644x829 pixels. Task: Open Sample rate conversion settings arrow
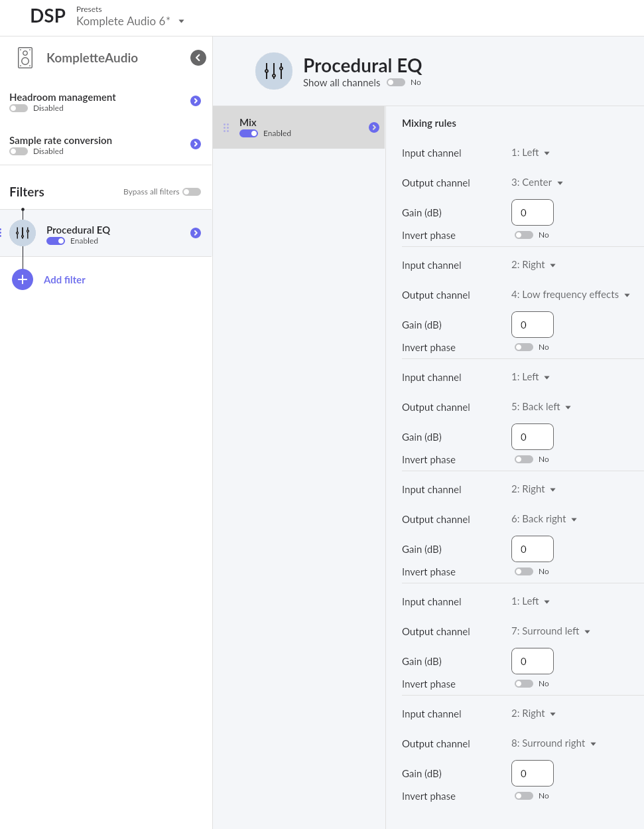click(196, 144)
